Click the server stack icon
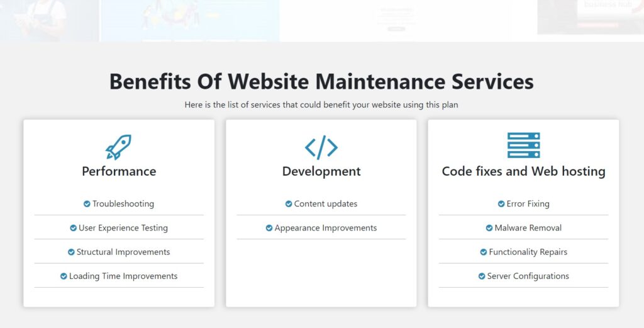 [x=523, y=145]
